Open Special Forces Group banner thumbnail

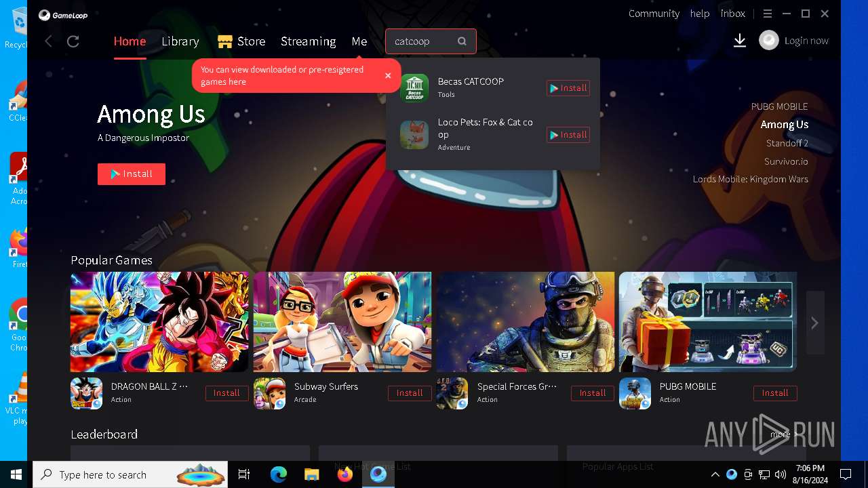coord(526,322)
